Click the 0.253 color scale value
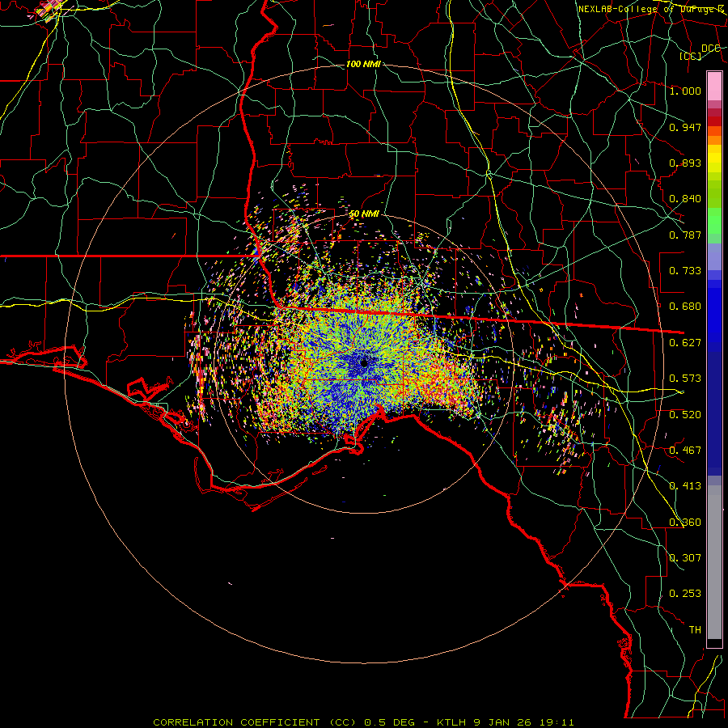The image size is (728, 728). click(x=685, y=594)
